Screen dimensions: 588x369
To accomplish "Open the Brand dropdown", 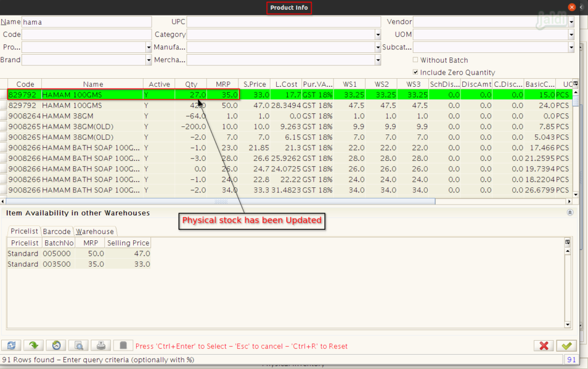I will point(149,60).
